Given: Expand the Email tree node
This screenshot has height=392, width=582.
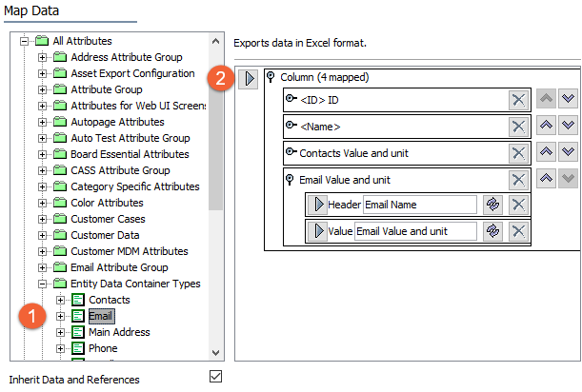Looking at the screenshot, I should [60, 316].
